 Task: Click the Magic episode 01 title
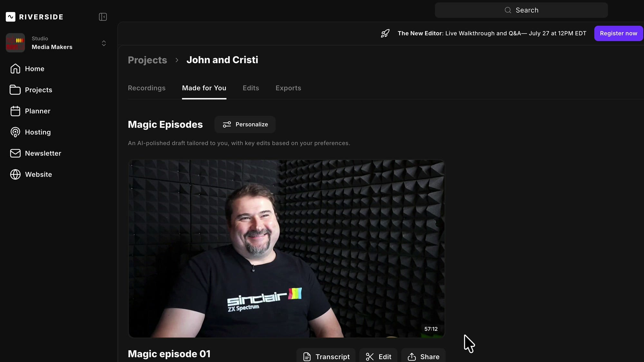pyautogui.click(x=169, y=354)
